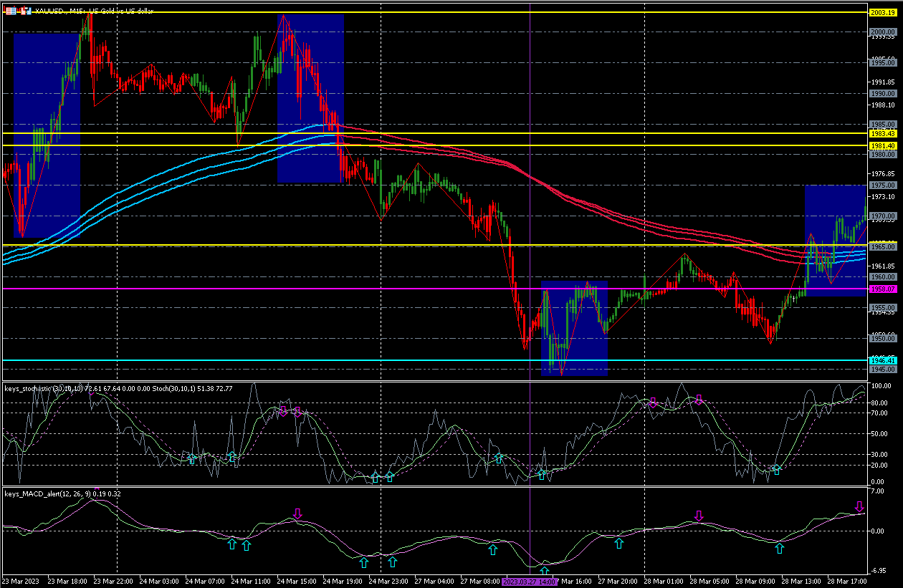Click the highlighted 2023.03.27 14:00 time label

[529, 582]
